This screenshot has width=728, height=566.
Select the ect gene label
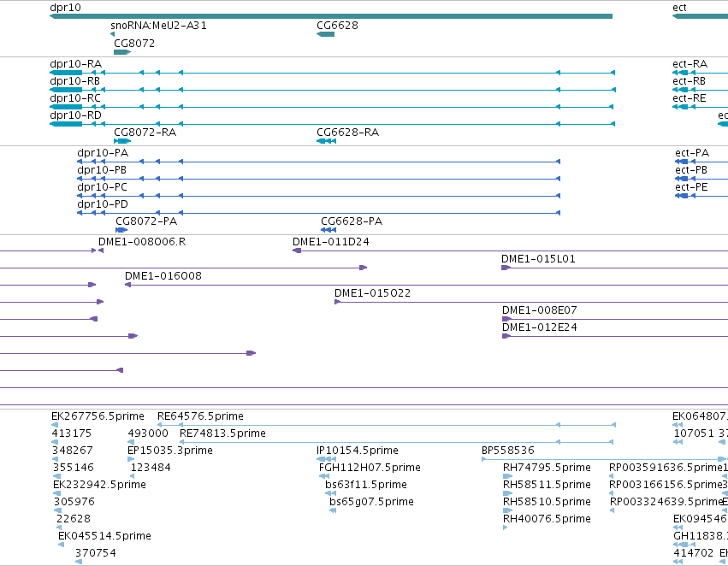pyautogui.click(x=679, y=8)
